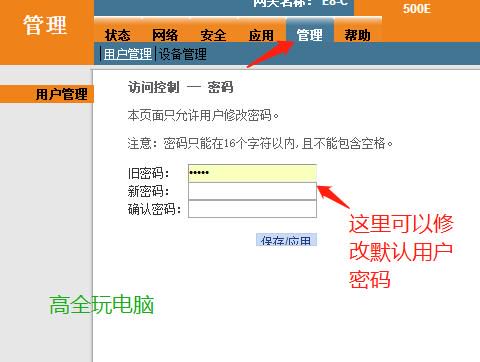Click the 网关名称 text in header
The image size is (480, 362).
click(x=283, y=3)
